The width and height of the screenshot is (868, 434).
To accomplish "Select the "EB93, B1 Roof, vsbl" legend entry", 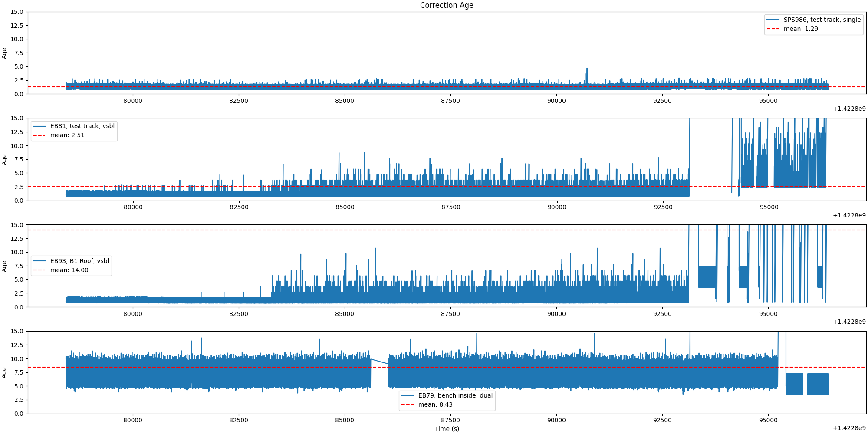I will click(x=79, y=261).
